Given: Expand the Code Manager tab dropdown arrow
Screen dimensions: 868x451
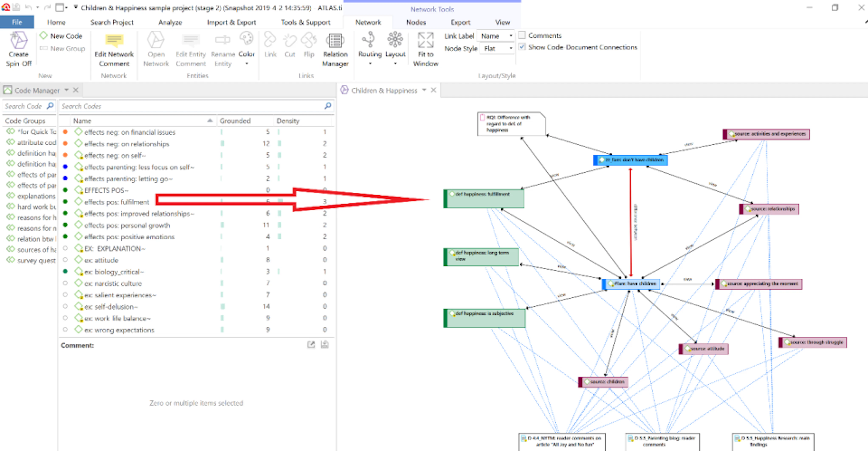Looking at the screenshot, I should click(66, 90).
